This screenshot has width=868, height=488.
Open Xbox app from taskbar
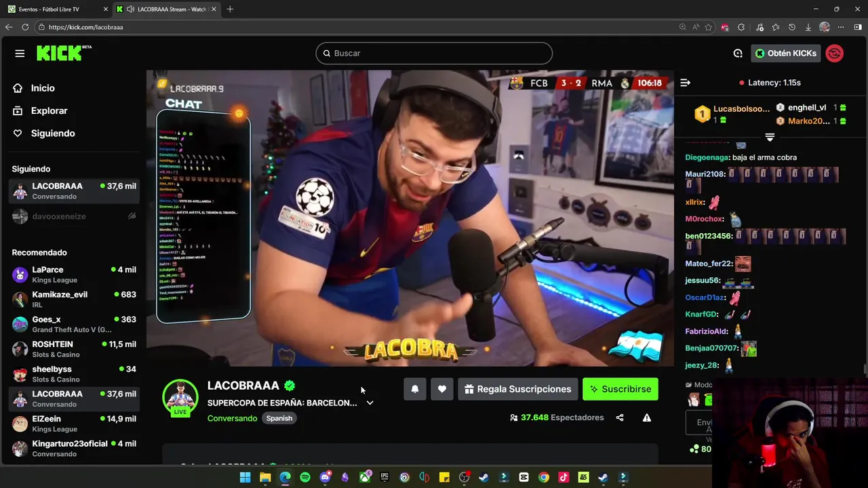(x=365, y=478)
